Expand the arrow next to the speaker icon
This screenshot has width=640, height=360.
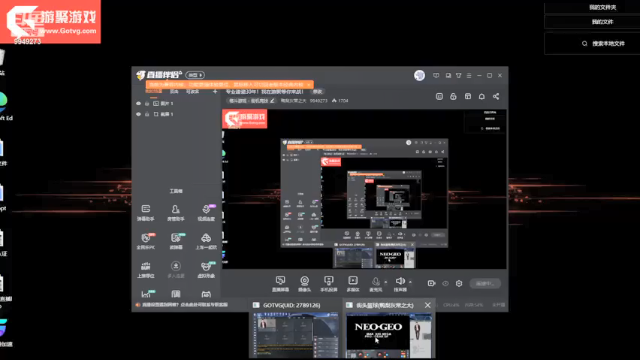click(x=410, y=282)
